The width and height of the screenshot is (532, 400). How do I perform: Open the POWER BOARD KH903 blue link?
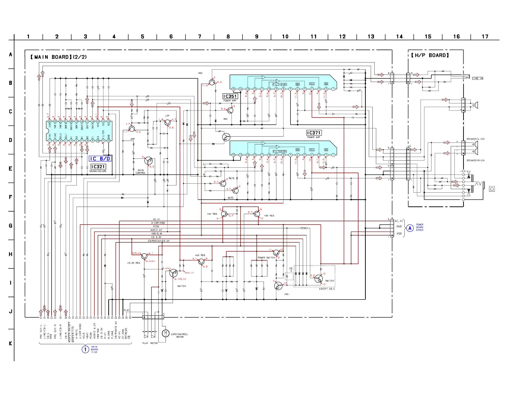[x=420, y=227]
